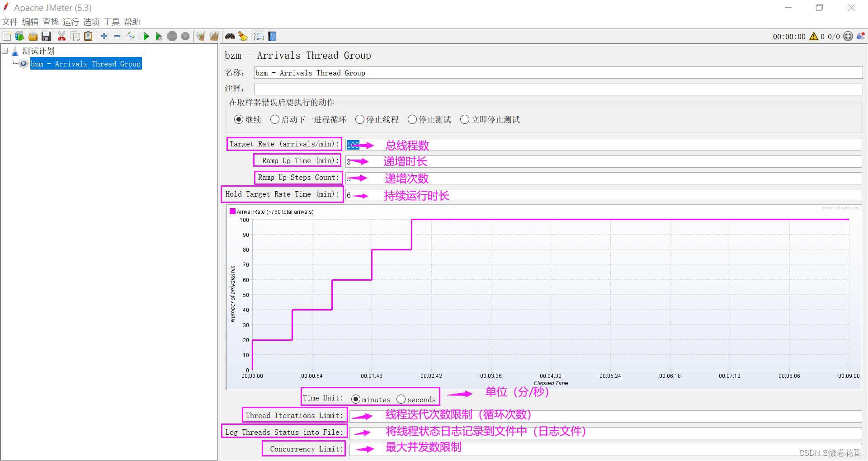Click the 注释 comment input field

click(x=558, y=89)
